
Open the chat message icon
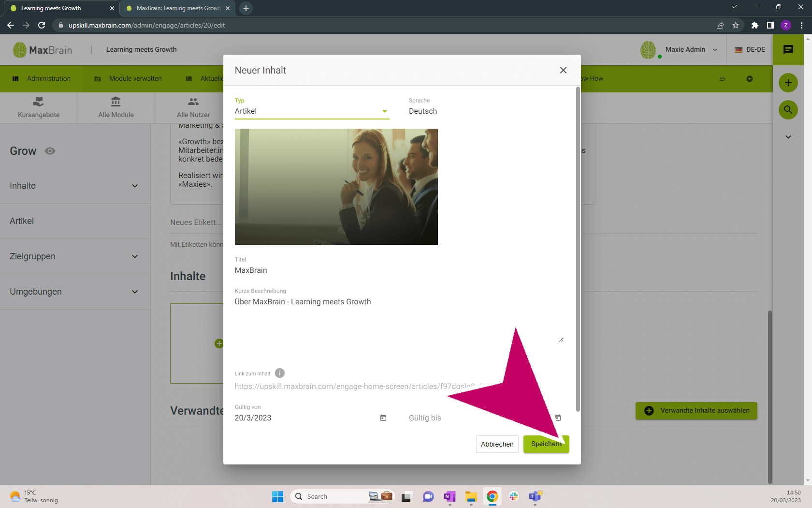[788, 49]
